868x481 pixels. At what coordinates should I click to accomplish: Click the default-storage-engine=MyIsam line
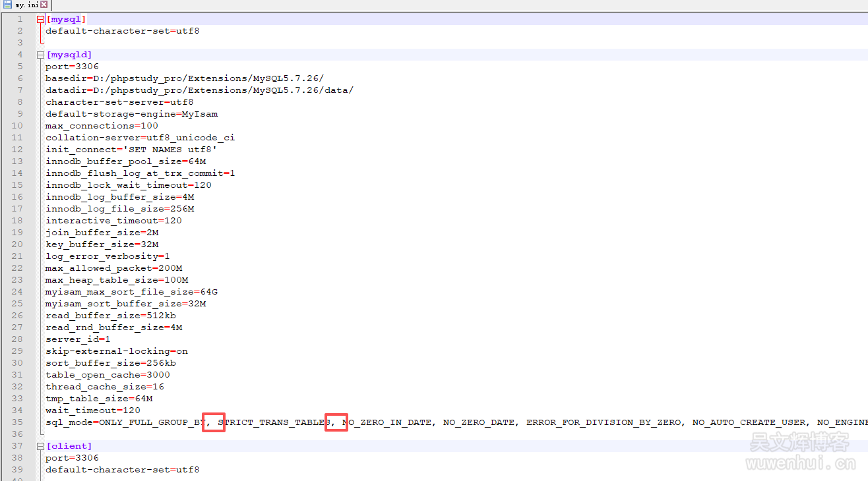pos(131,114)
